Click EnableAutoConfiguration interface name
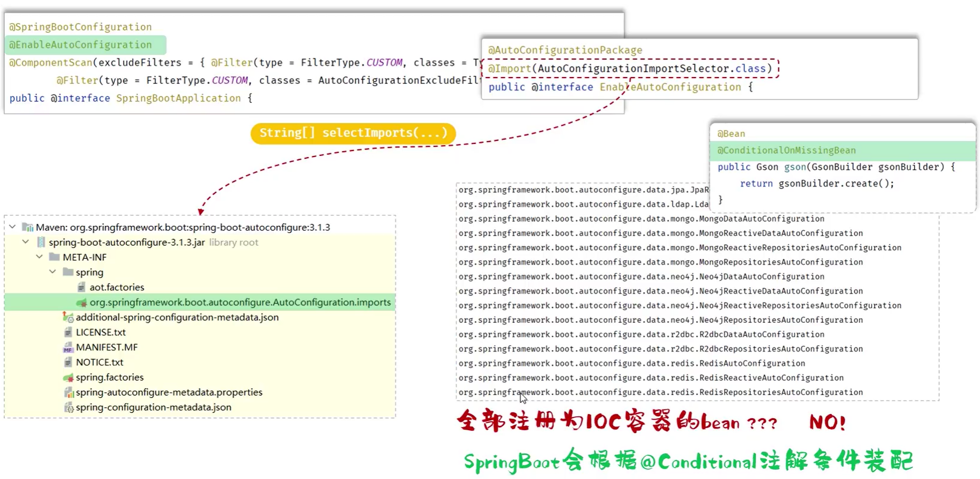 coord(671,87)
